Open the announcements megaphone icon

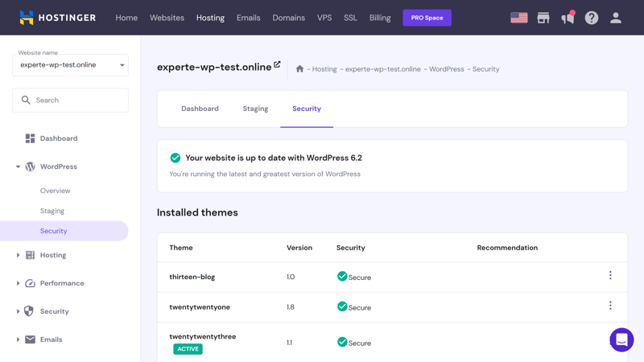coord(568,18)
